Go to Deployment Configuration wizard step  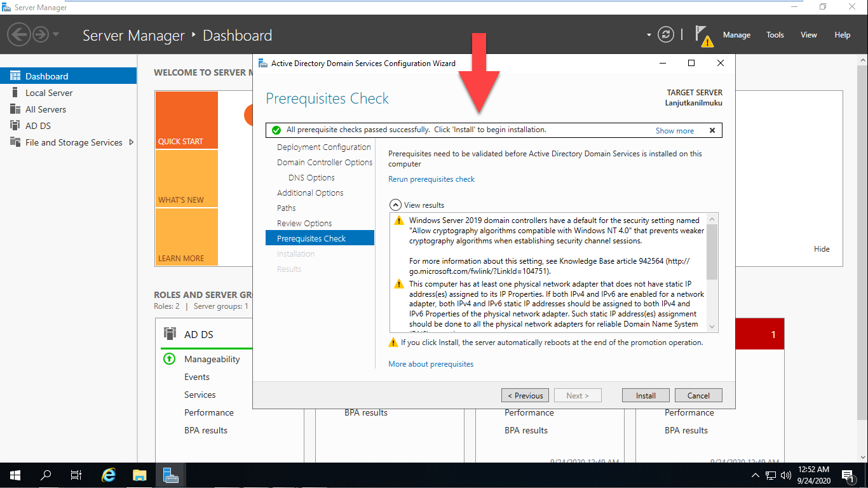324,147
